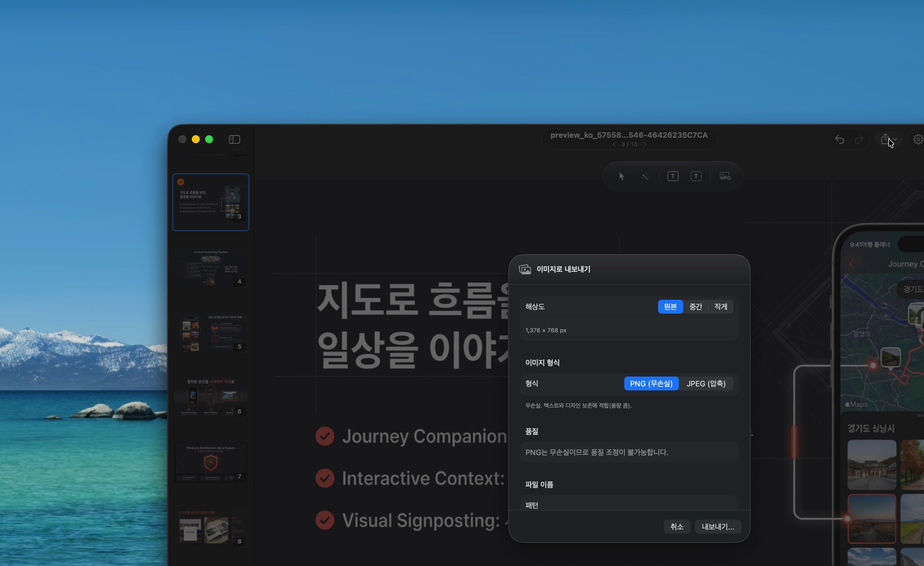The height and width of the screenshot is (566, 924).
Task: Choose JPEG (압축) format
Action: click(x=706, y=384)
